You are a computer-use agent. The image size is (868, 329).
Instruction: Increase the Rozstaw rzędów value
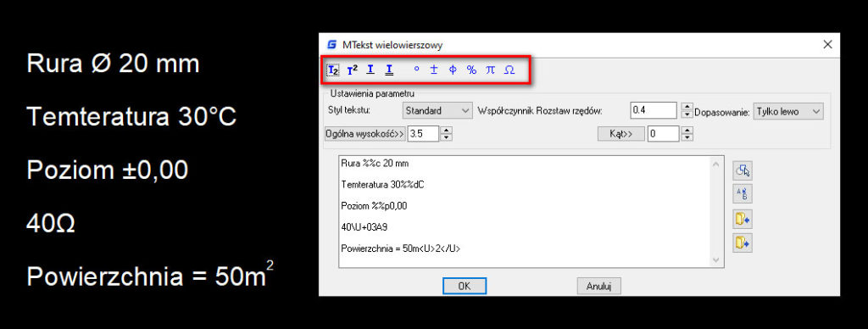click(x=687, y=107)
